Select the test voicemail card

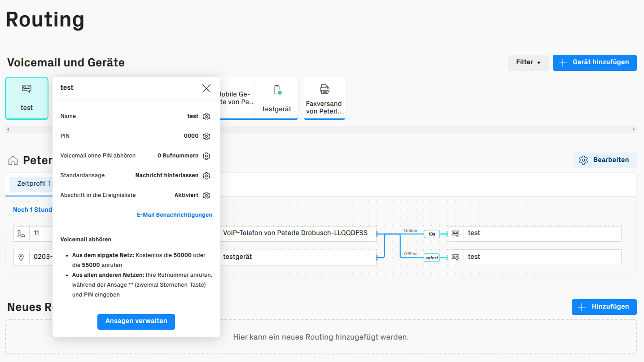coord(27,99)
